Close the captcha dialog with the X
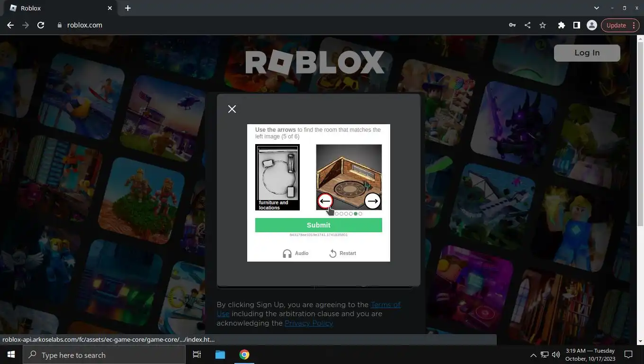The image size is (644, 364). click(232, 109)
